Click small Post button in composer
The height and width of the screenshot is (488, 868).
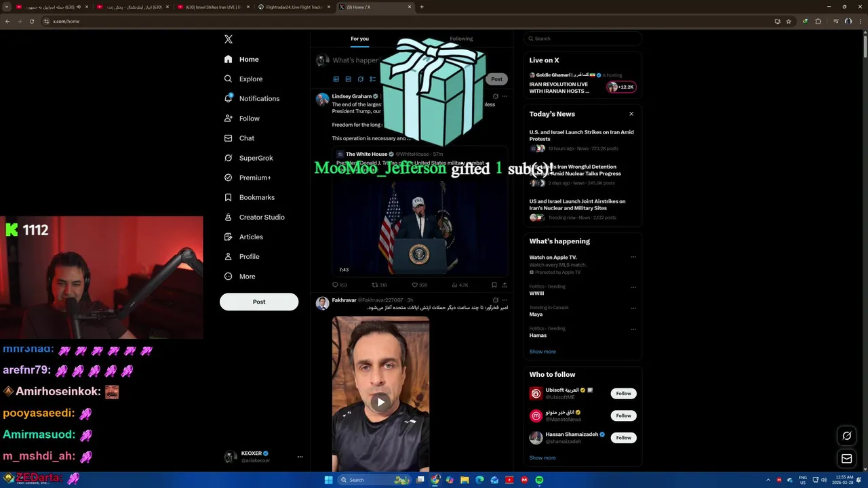496,79
